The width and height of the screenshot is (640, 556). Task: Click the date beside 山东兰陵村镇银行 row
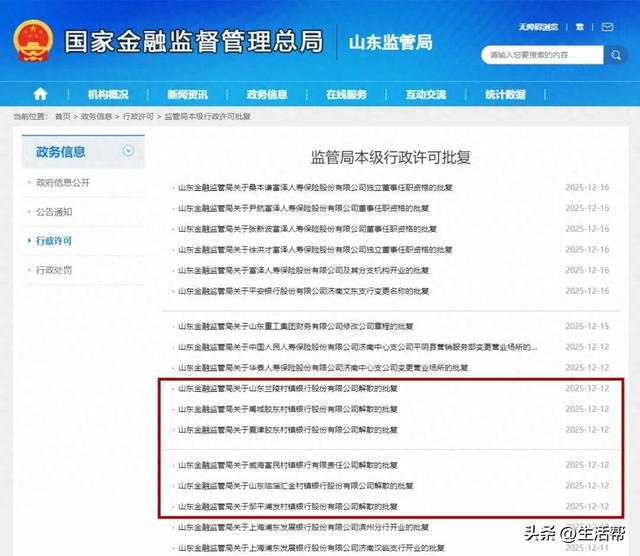[x=587, y=388]
